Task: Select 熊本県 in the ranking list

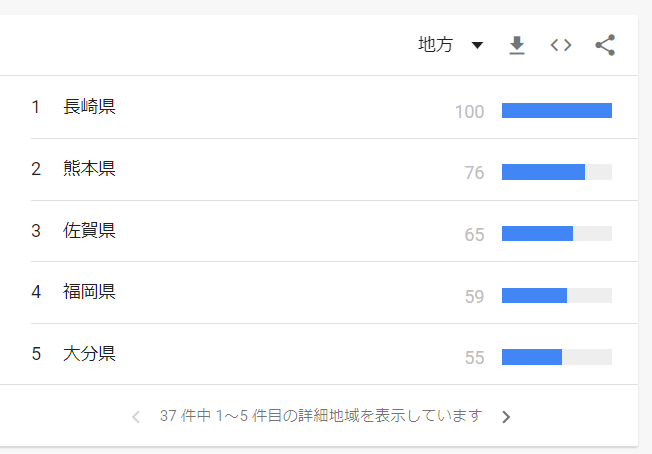Action: (89, 169)
